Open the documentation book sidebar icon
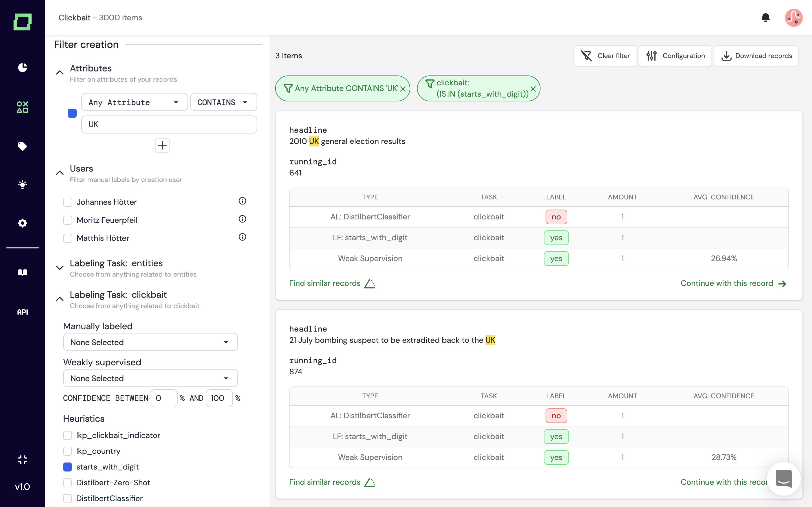This screenshot has height=507, width=812. click(x=23, y=272)
